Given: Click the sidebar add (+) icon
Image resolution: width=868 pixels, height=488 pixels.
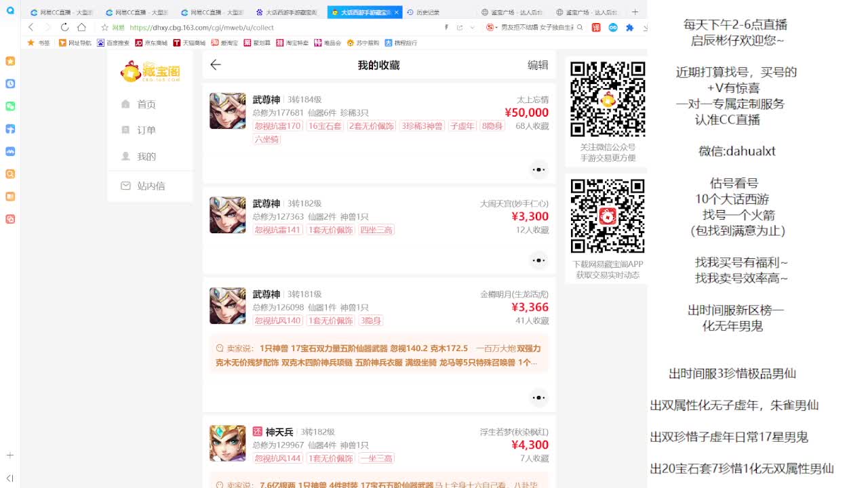Looking at the screenshot, I should click(10, 455).
